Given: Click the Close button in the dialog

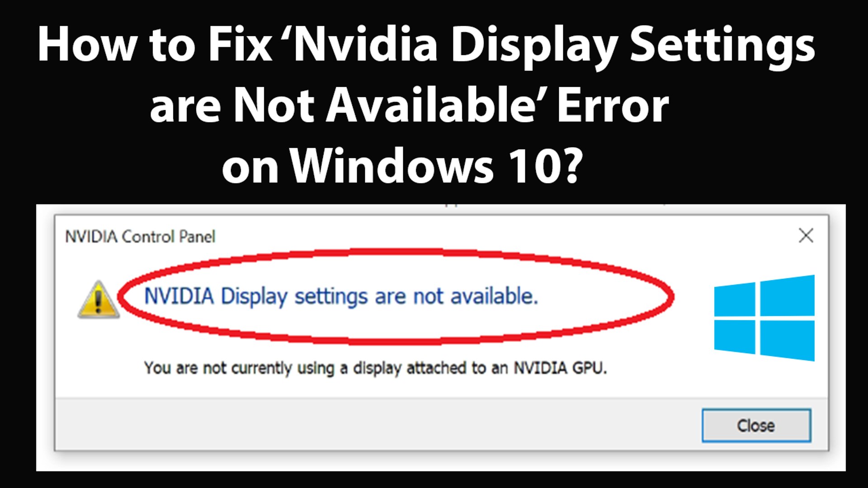Looking at the screenshot, I should tap(756, 425).
